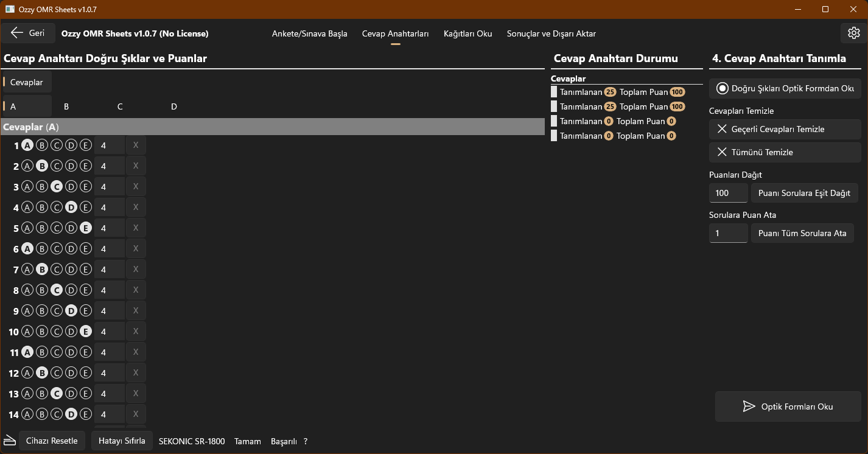Open Sonuçlar ve Dışarı Aktar tab

pos(551,33)
